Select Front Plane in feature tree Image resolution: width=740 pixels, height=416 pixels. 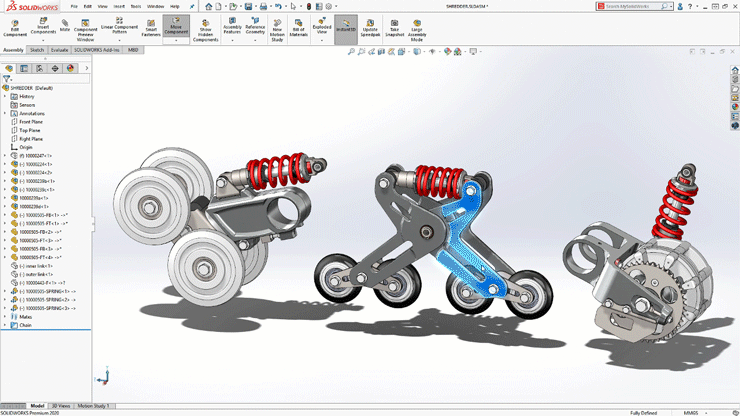coord(31,122)
